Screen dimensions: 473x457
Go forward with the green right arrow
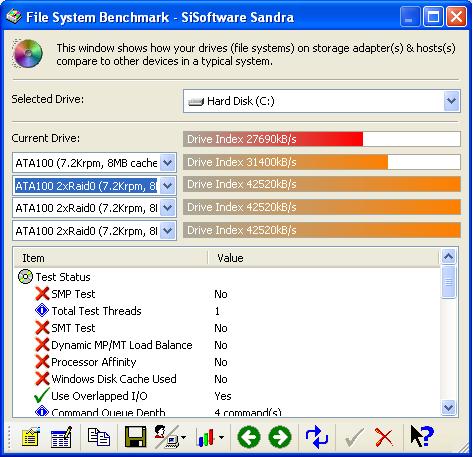click(280, 437)
